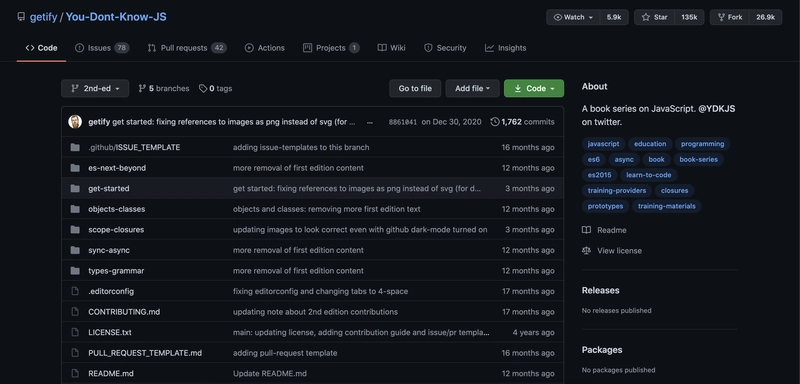
Task: Expand the truncated commit message ellipsis
Action: tap(369, 122)
